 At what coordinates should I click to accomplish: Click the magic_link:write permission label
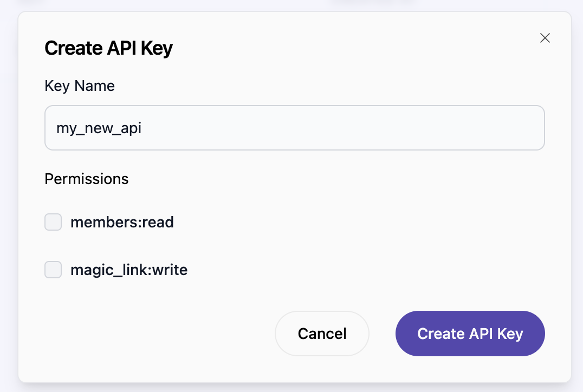point(128,269)
